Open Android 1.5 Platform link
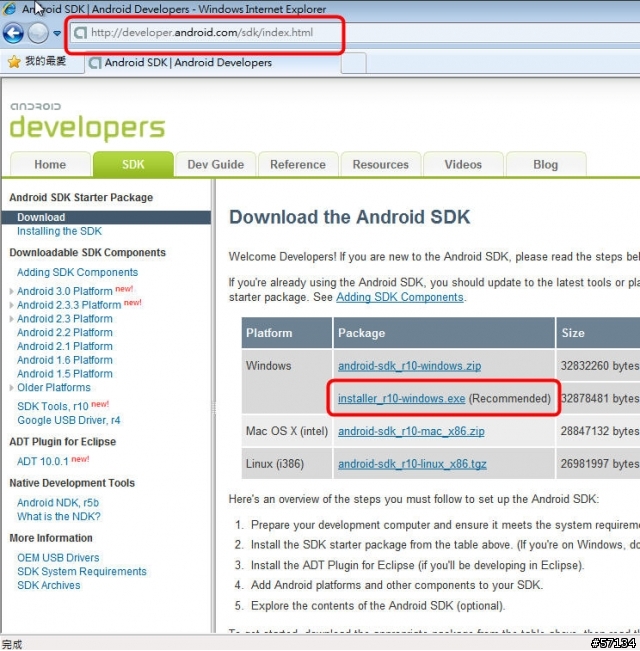The width and height of the screenshot is (640, 651). pos(65,374)
